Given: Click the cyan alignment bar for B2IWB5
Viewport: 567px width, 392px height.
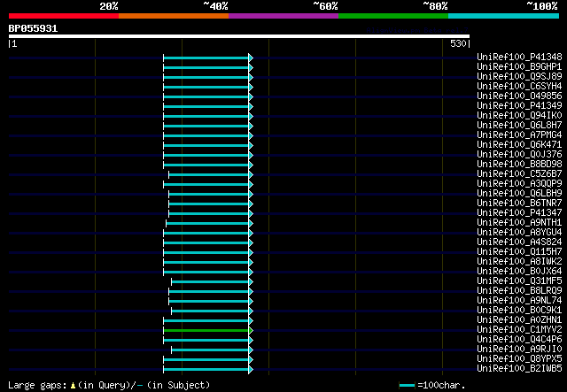Looking at the screenshot, I should pyautogui.click(x=208, y=370).
